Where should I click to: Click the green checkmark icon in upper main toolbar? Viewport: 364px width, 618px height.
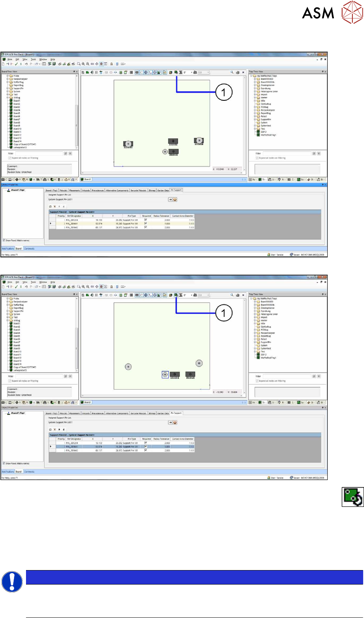point(16,64)
